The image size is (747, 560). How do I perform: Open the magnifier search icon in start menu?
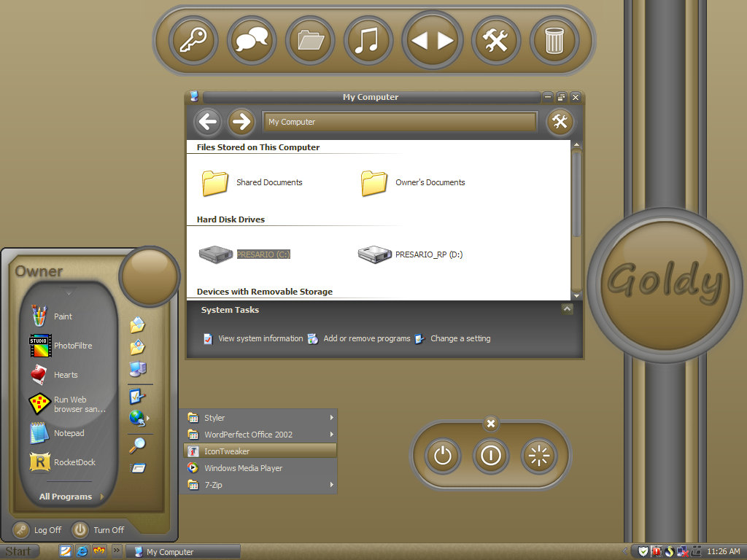coord(138,446)
